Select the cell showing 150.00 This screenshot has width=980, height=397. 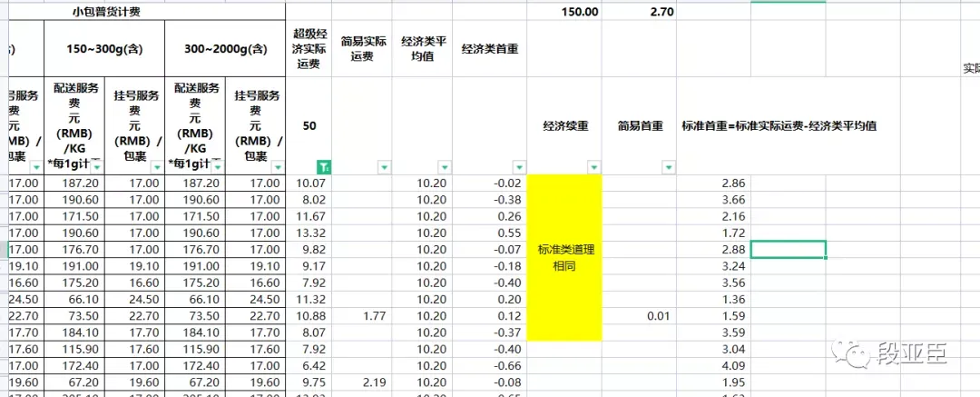(x=565, y=11)
